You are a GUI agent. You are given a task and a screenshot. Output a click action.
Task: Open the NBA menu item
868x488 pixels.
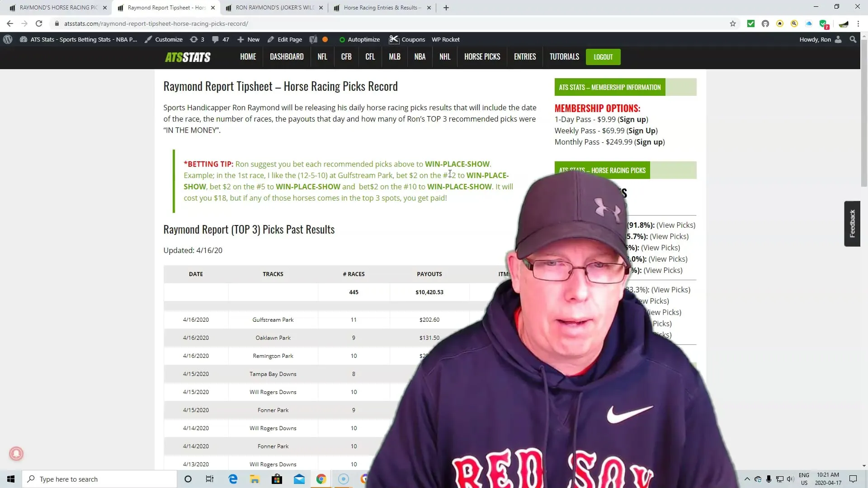coord(420,57)
